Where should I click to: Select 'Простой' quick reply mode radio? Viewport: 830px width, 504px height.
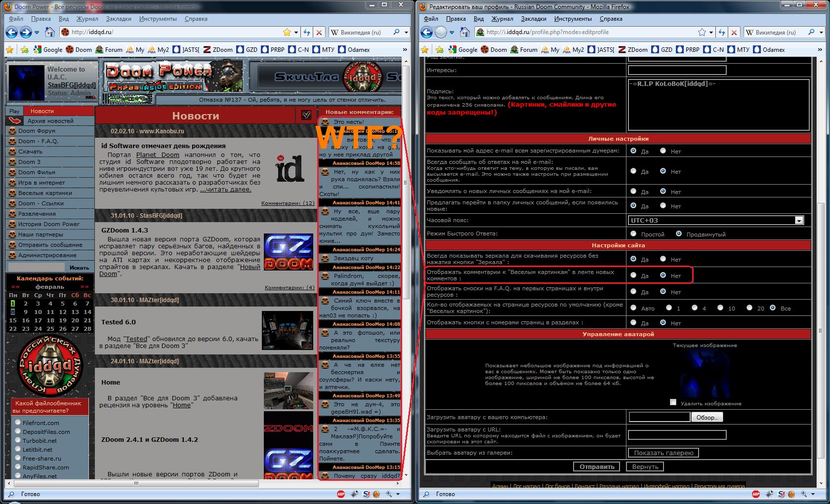(633, 234)
